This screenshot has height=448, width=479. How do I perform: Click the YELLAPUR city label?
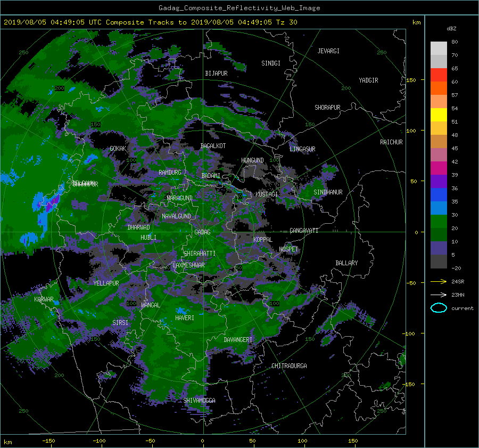pos(106,283)
